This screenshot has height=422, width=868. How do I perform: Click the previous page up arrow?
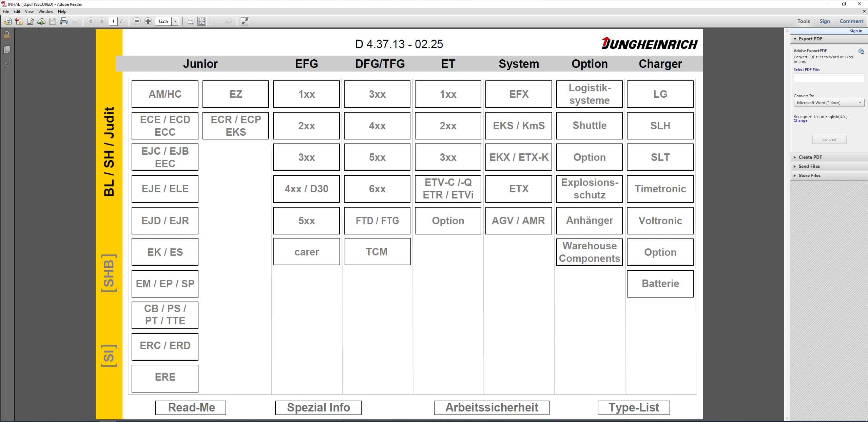pyautogui.click(x=91, y=21)
